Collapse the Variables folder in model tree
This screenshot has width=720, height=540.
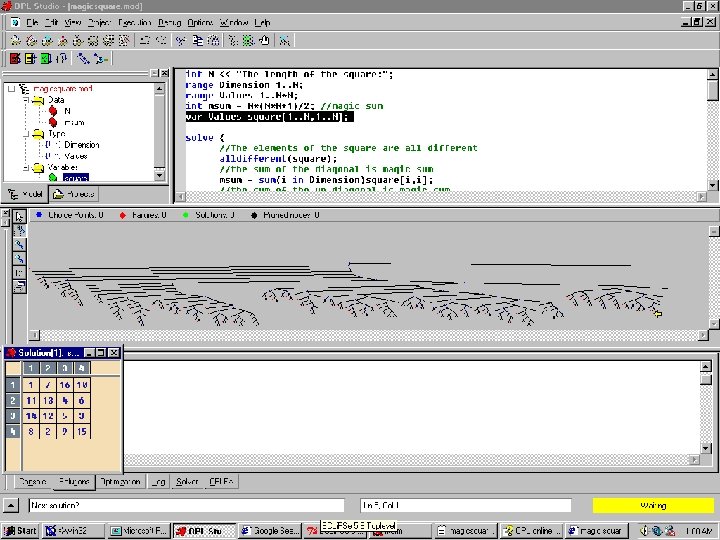click(x=26, y=167)
